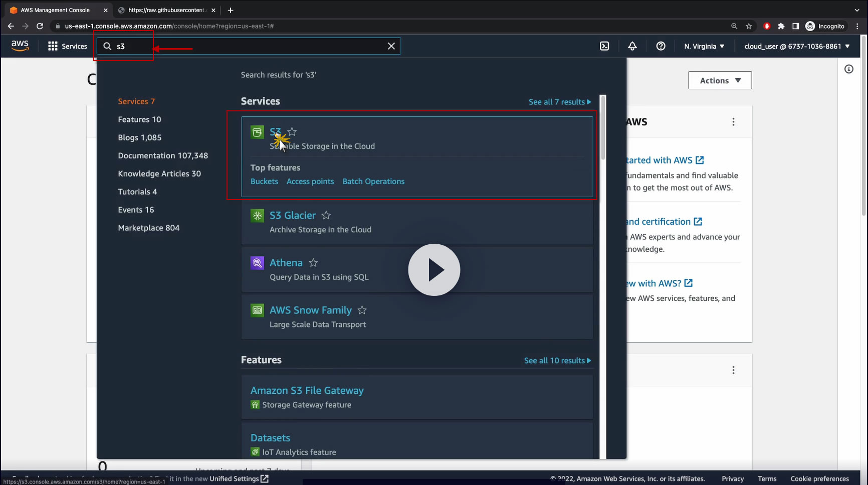
Task: Favorite the S3 service star
Action: 292,132
